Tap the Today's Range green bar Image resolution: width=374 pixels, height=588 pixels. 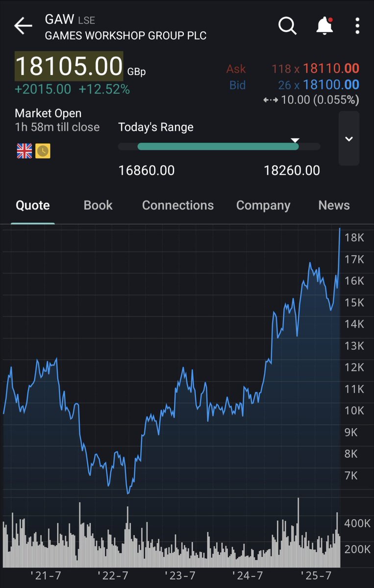pos(218,147)
